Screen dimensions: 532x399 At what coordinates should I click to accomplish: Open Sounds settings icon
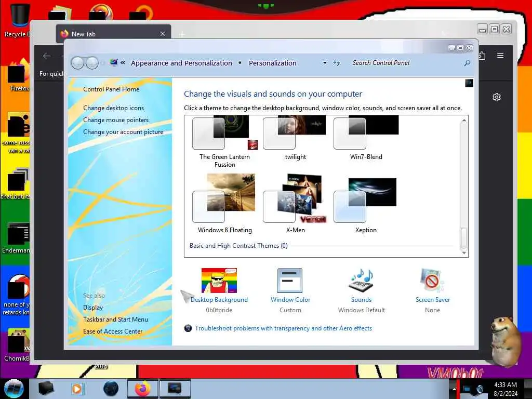coord(361,281)
